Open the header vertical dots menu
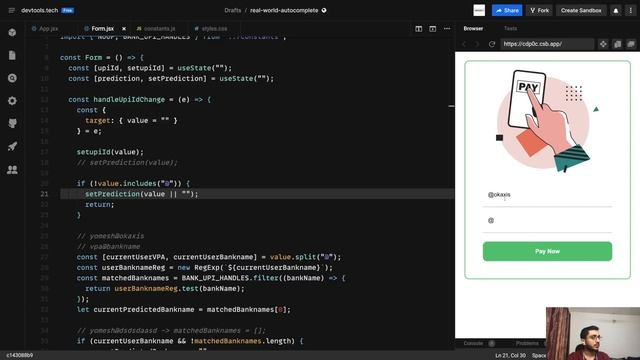The image size is (640, 360). 630,10
